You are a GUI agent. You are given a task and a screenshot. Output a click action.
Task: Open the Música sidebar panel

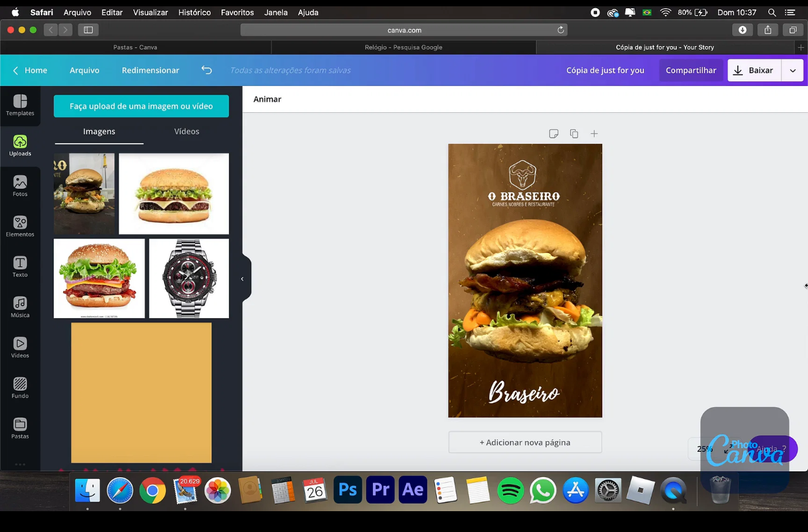[20, 307]
